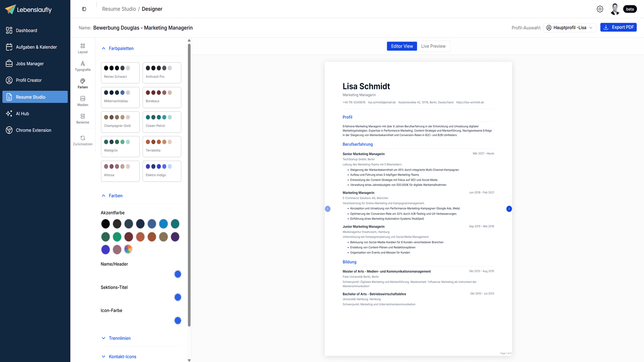Open the Hauptprofil -Lisa profile dropdown

[x=569, y=27]
